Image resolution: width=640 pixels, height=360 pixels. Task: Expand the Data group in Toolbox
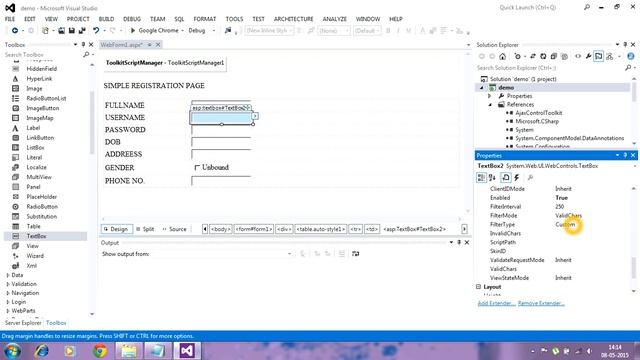tap(8, 276)
